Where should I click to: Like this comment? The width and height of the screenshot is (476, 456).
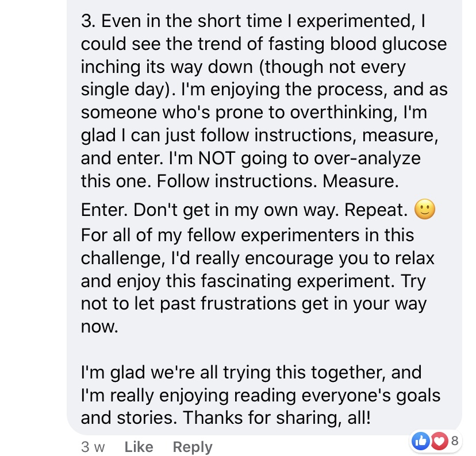click(139, 447)
